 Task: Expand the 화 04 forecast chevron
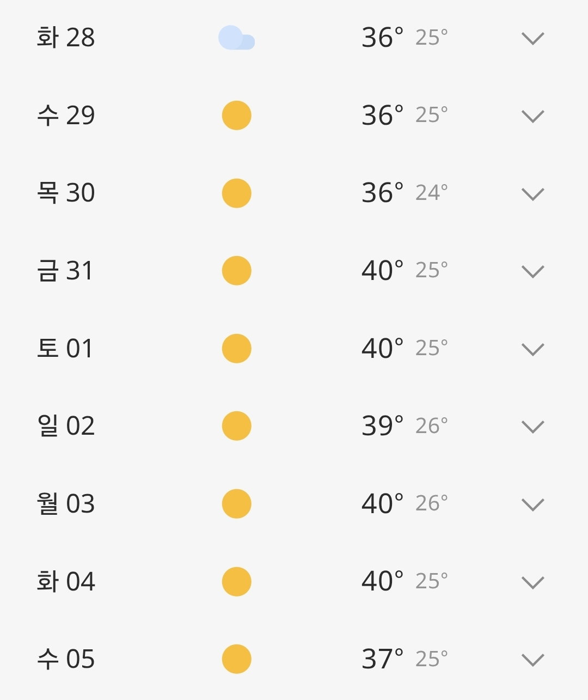[533, 583]
